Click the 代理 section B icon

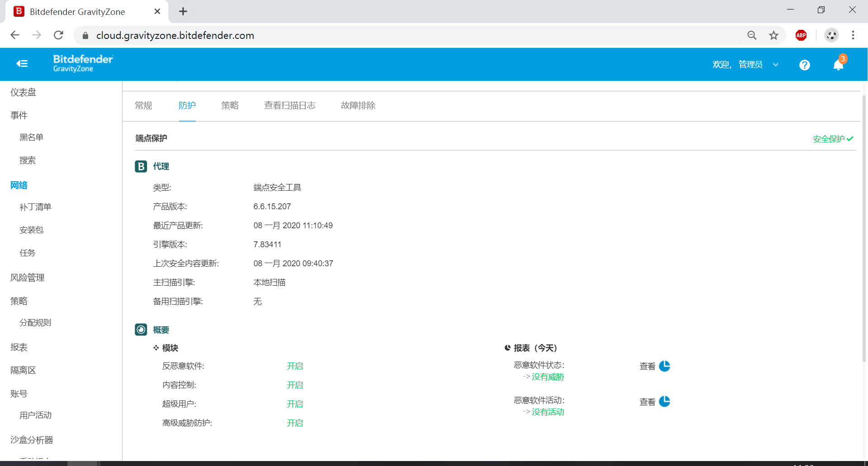141,166
